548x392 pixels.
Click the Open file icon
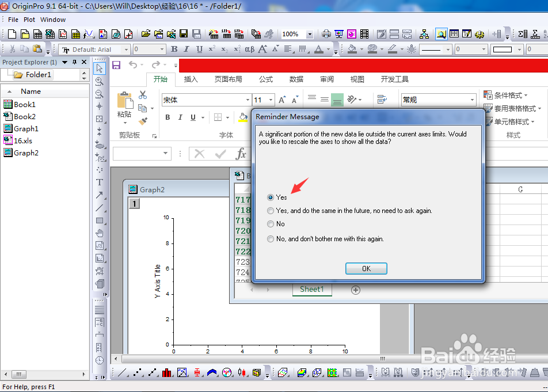click(146, 34)
